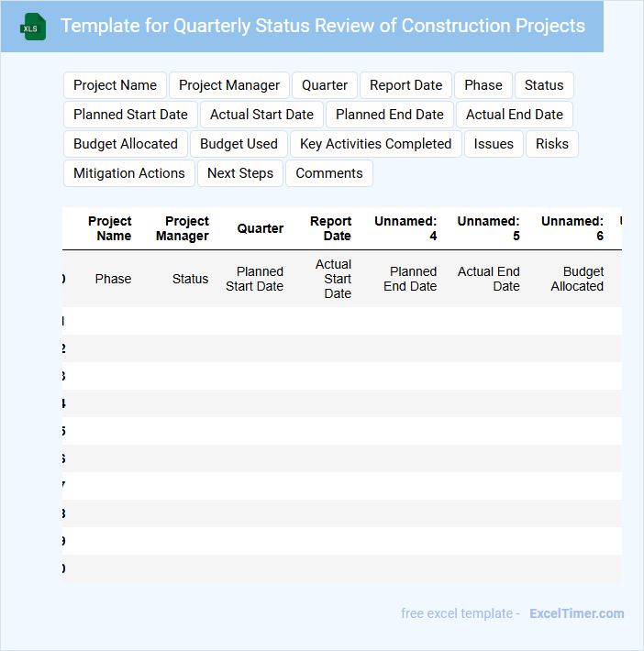Click the Budget Allocated tag
The width and height of the screenshot is (644, 651).
[126, 144]
